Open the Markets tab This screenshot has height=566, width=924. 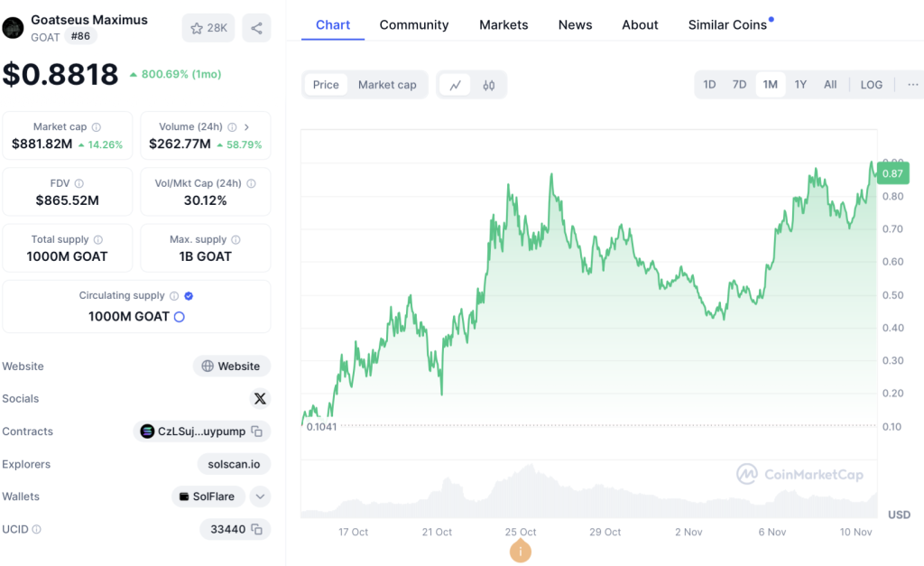(504, 24)
